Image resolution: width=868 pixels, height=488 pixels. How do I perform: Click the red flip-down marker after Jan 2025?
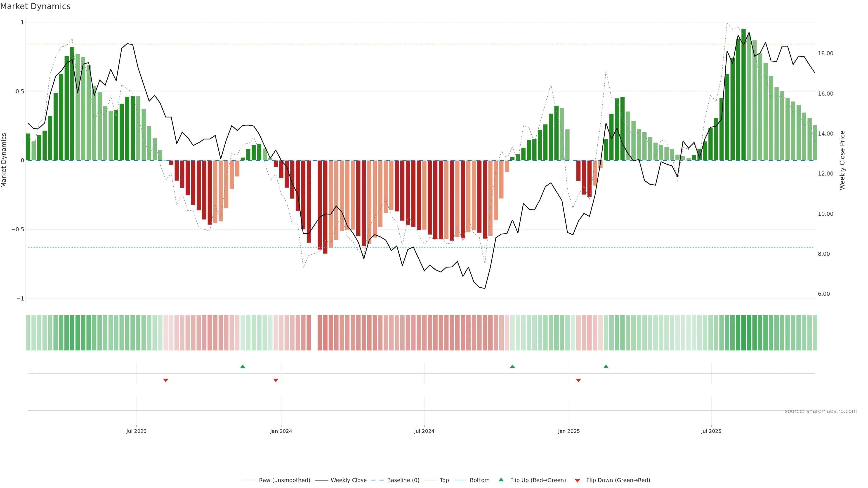(x=578, y=380)
